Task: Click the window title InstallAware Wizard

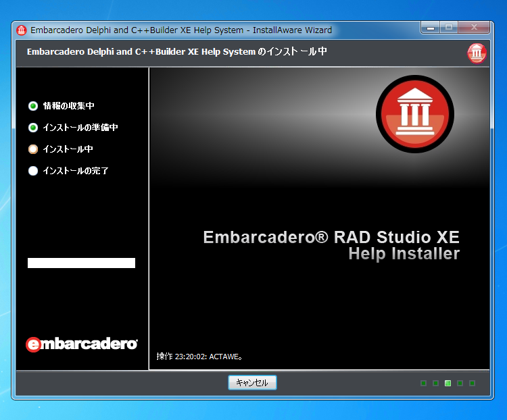Action: (x=292, y=30)
